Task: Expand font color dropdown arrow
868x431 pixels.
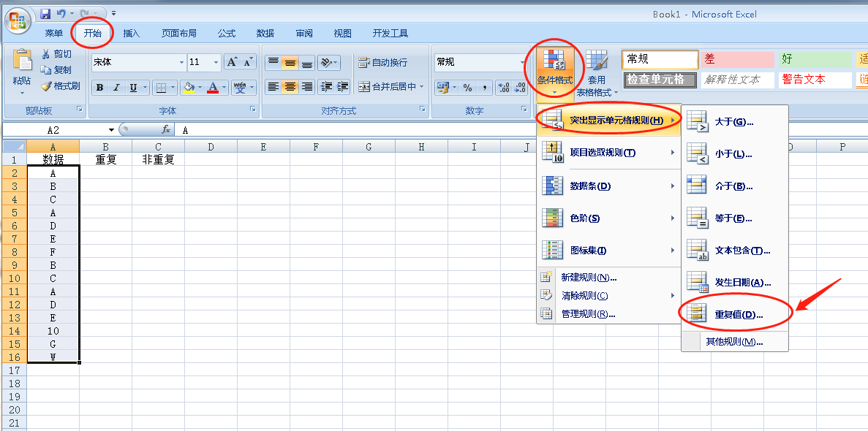Action: (x=224, y=88)
